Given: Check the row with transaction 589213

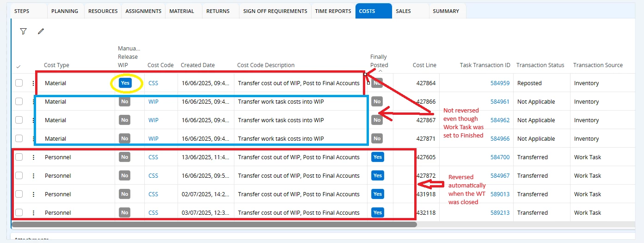Looking at the screenshot, I should pos(19,213).
